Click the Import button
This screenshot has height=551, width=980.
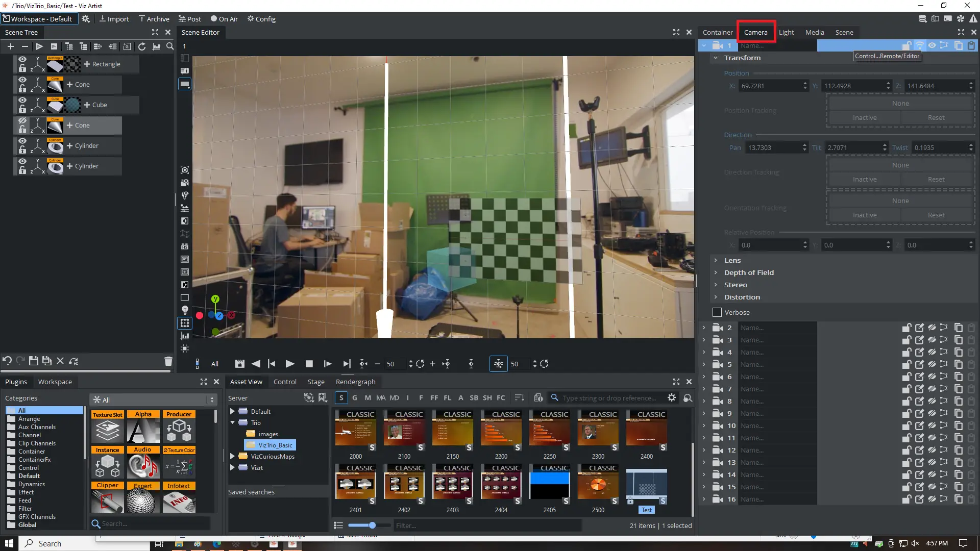point(114,19)
